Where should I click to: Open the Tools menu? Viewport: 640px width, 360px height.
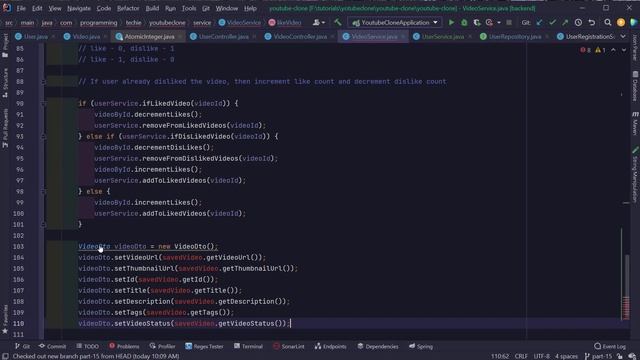189,8
